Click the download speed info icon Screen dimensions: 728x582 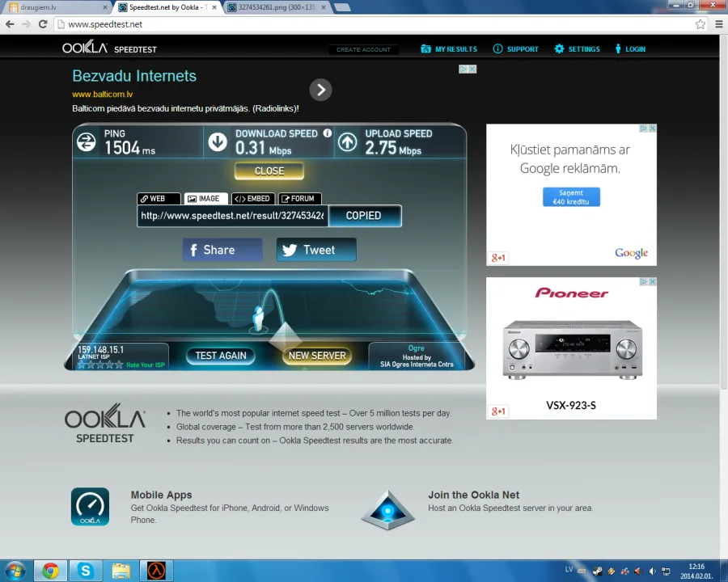click(328, 133)
